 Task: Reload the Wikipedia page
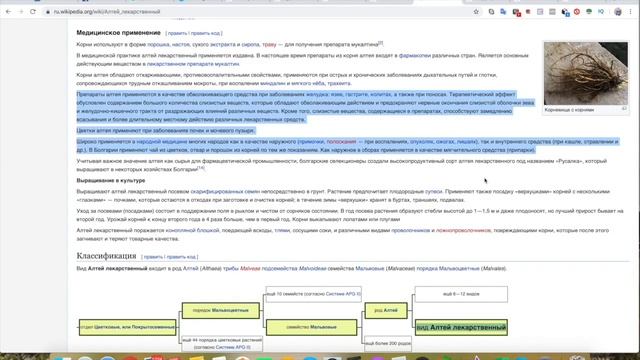pyautogui.click(x=33, y=12)
